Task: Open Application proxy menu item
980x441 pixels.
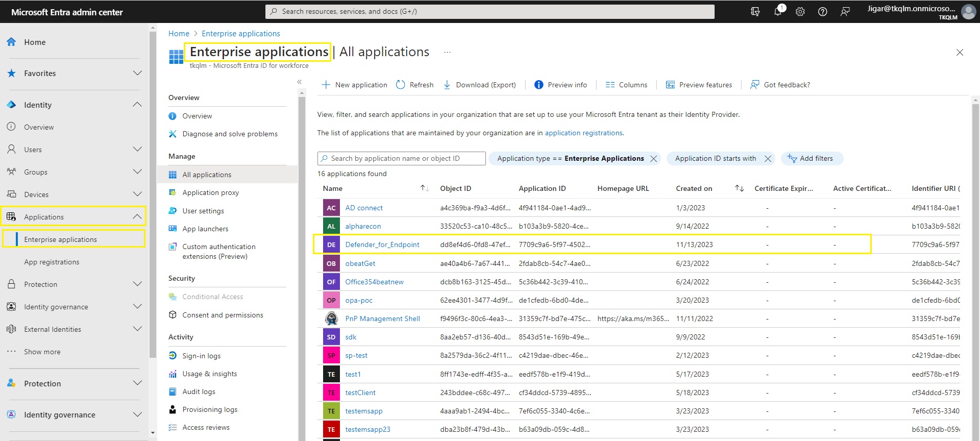Action: coord(211,192)
